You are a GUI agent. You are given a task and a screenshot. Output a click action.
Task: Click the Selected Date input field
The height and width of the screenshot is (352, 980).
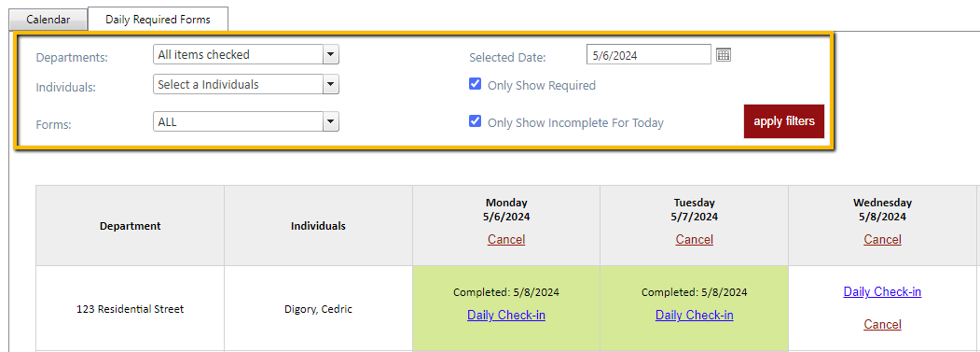pos(649,54)
